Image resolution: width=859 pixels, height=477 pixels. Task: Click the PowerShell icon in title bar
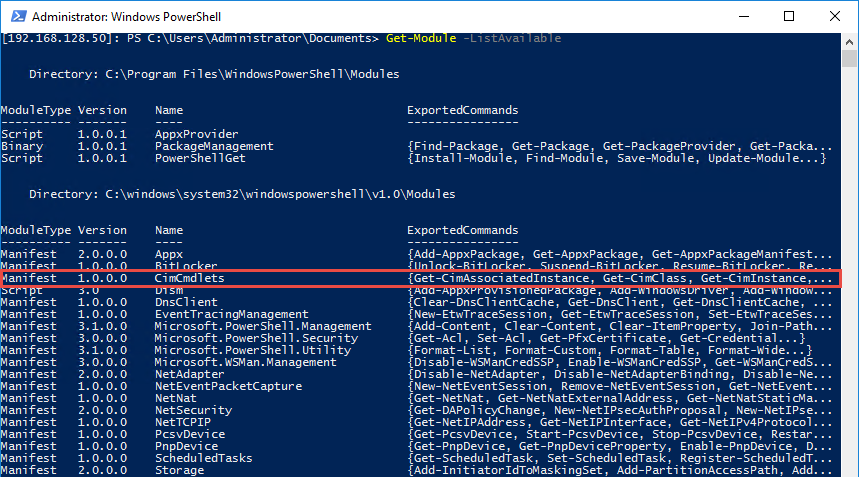[18, 16]
